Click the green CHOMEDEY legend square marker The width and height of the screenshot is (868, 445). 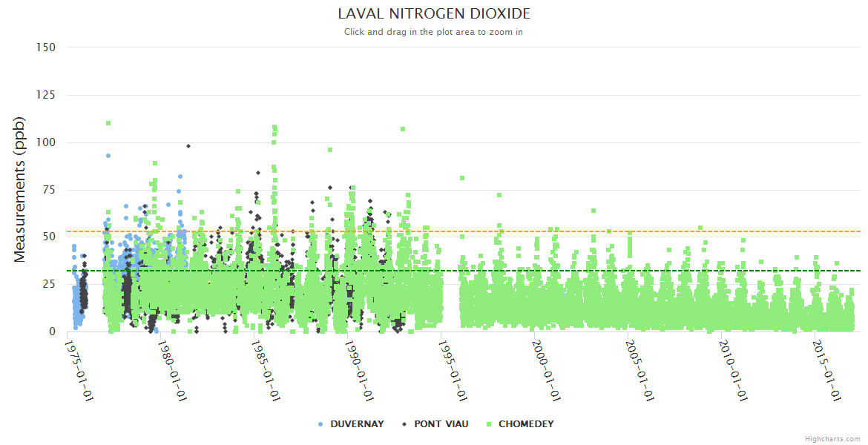click(x=489, y=424)
